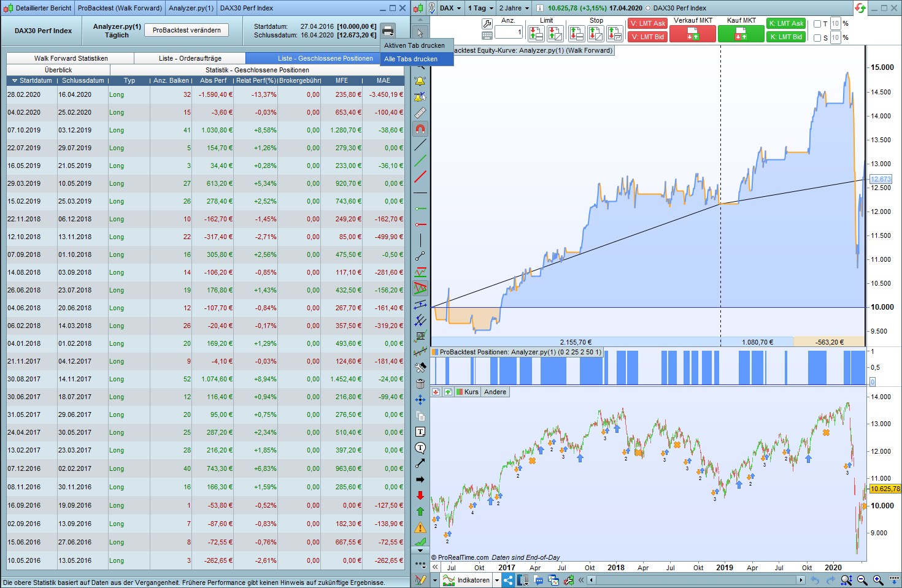Click the info icon next to price quote
The height and width of the screenshot is (588, 902).
pos(540,8)
